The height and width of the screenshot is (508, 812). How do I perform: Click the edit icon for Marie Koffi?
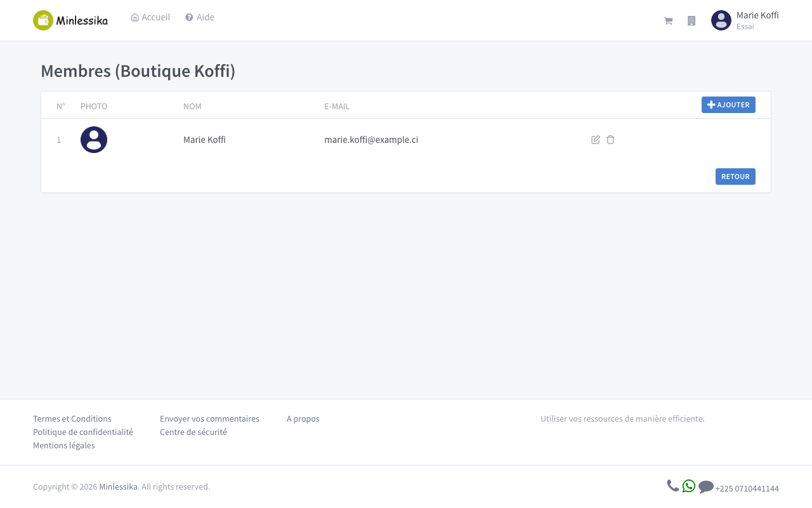596,140
